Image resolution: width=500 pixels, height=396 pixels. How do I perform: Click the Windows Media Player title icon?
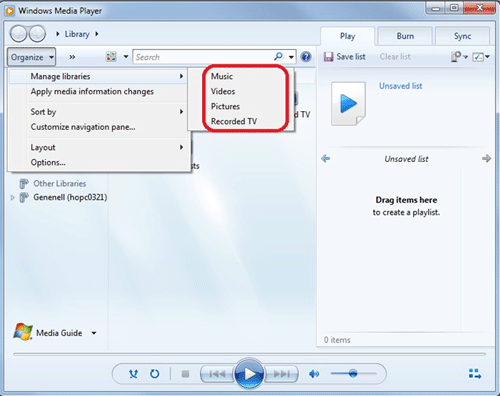click(10, 11)
